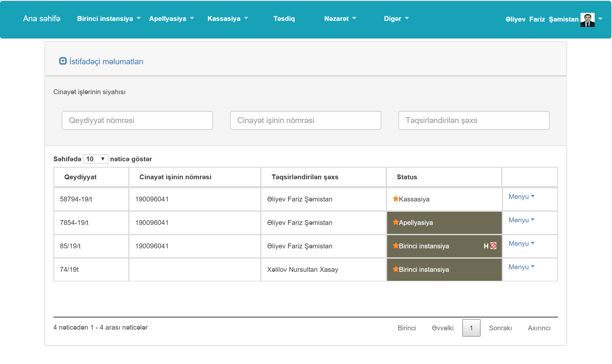612x364 pixels.
Task: Navigate to Ana səhifə home link
Action: tap(42, 19)
